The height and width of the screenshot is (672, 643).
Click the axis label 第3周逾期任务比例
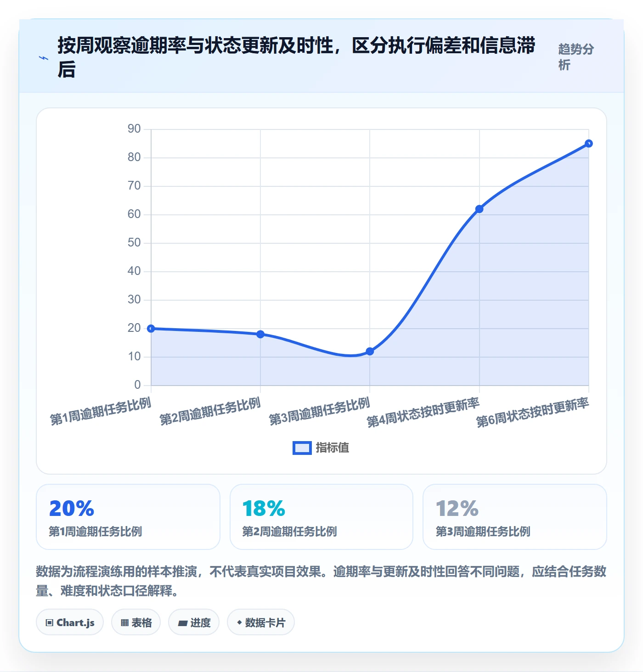tap(319, 412)
